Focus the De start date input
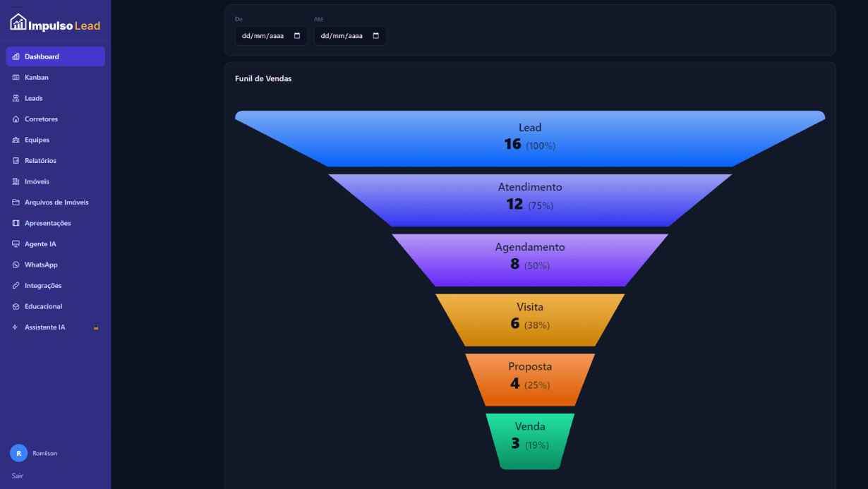This screenshot has height=489, width=868. tap(272, 36)
